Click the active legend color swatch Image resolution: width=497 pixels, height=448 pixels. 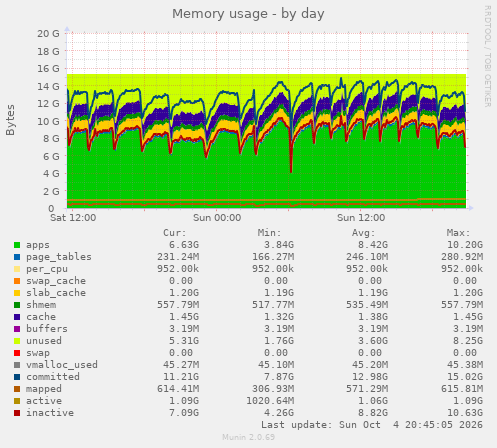[17, 401]
